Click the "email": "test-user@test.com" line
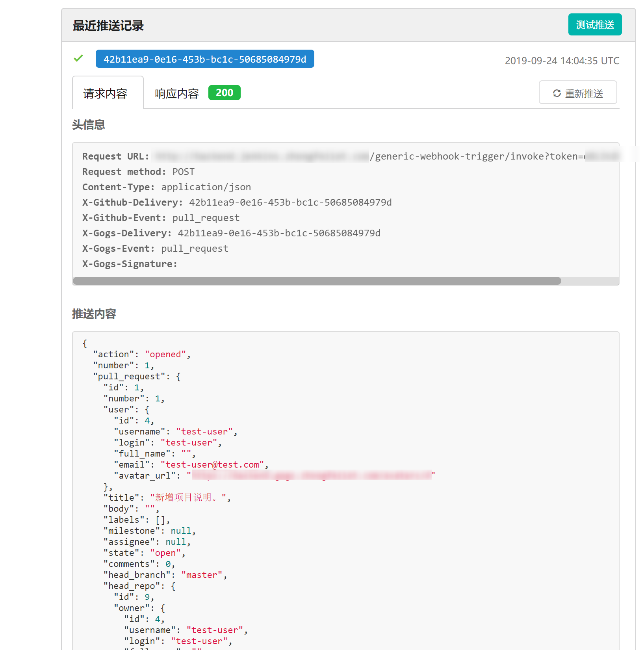The height and width of the screenshot is (650, 644). coord(191,465)
